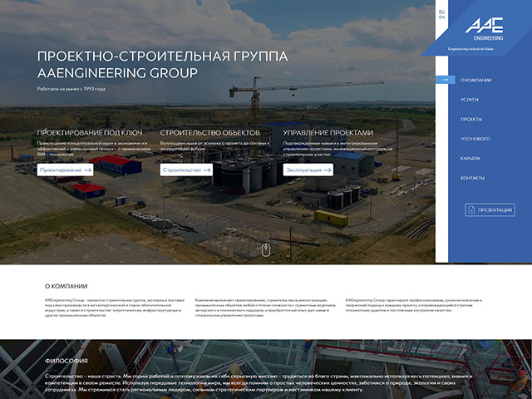Click the ПРОЕКТИРОВАНИЕ ПОД КЛЮЧ heading
The height and width of the screenshot is (399, 532).
point(90,133)
